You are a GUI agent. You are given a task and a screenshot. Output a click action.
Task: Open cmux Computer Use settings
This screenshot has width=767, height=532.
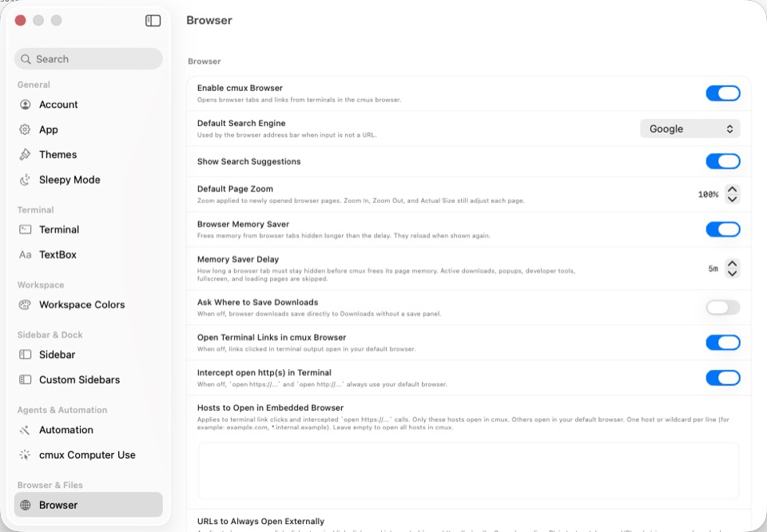point(89,455)
